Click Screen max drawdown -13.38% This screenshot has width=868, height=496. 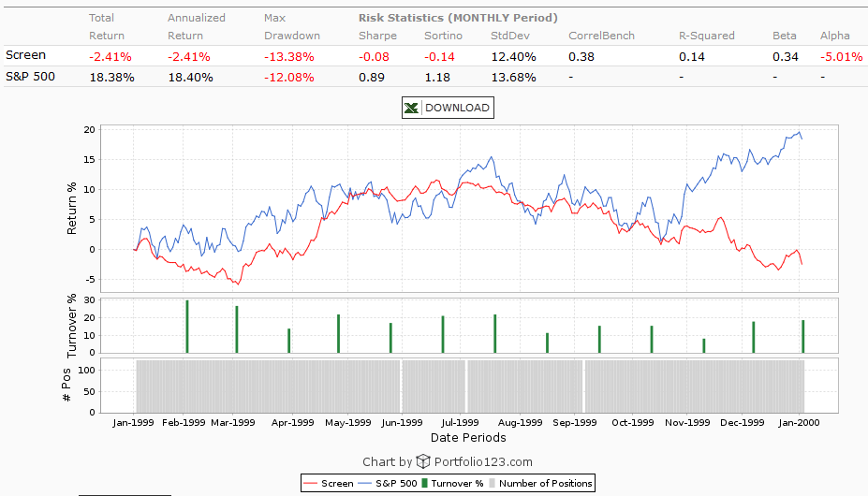click(289, 56)
